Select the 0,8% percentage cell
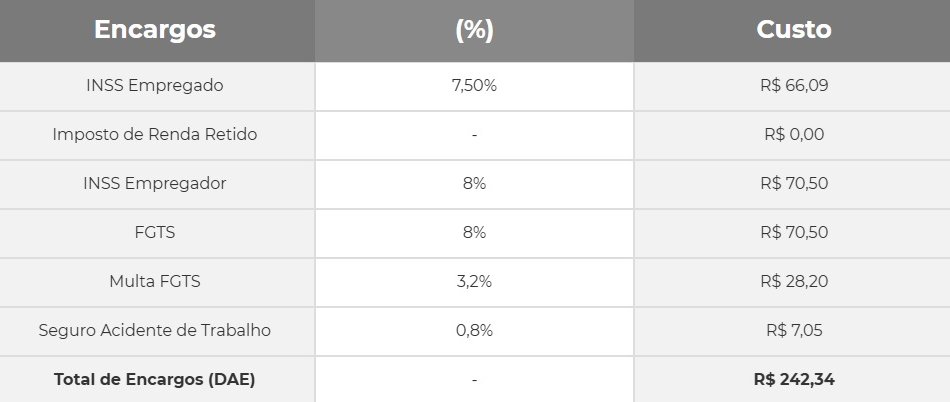This screenshot has width=950, height=402. pos(474,331)
